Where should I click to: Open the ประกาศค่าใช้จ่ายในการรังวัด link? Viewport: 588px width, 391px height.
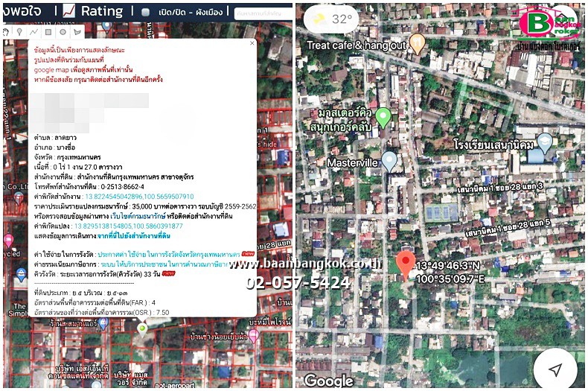(x=169, y=255)
